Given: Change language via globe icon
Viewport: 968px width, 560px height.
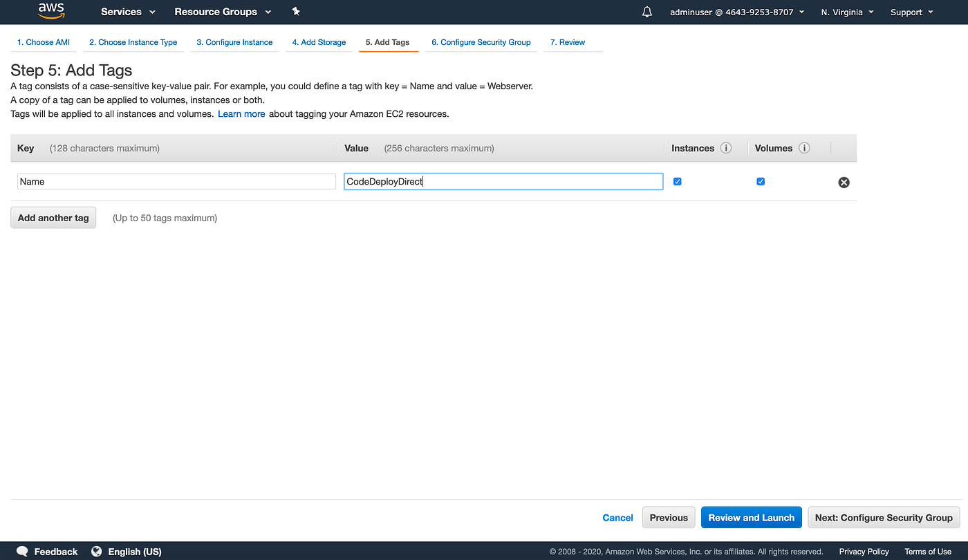Looking at the screenshot, I should click(x=97, y=552).
